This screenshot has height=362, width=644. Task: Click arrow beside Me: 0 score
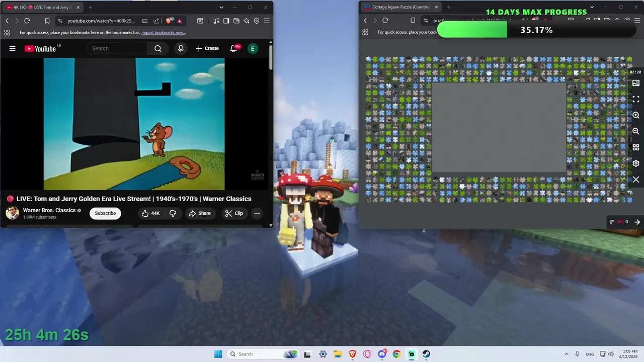click(637, 222)
